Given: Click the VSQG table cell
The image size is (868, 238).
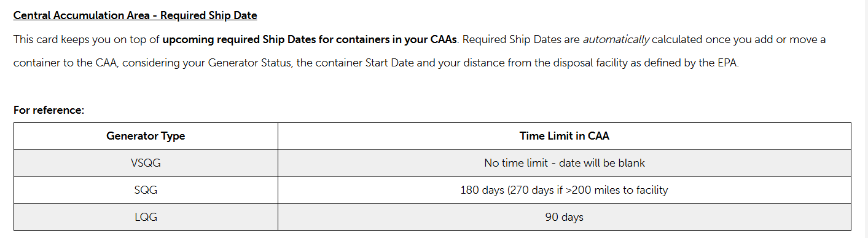Looking at the screenshot, I should point(146,163).
